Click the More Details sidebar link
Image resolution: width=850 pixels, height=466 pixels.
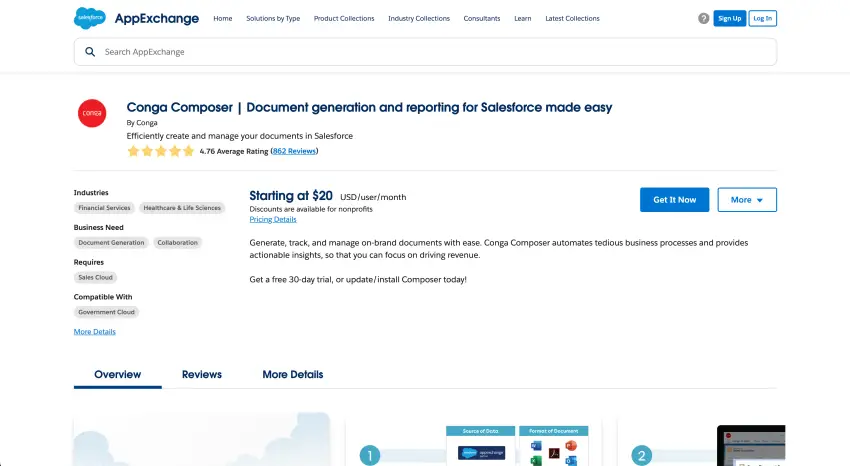point(94,332)
